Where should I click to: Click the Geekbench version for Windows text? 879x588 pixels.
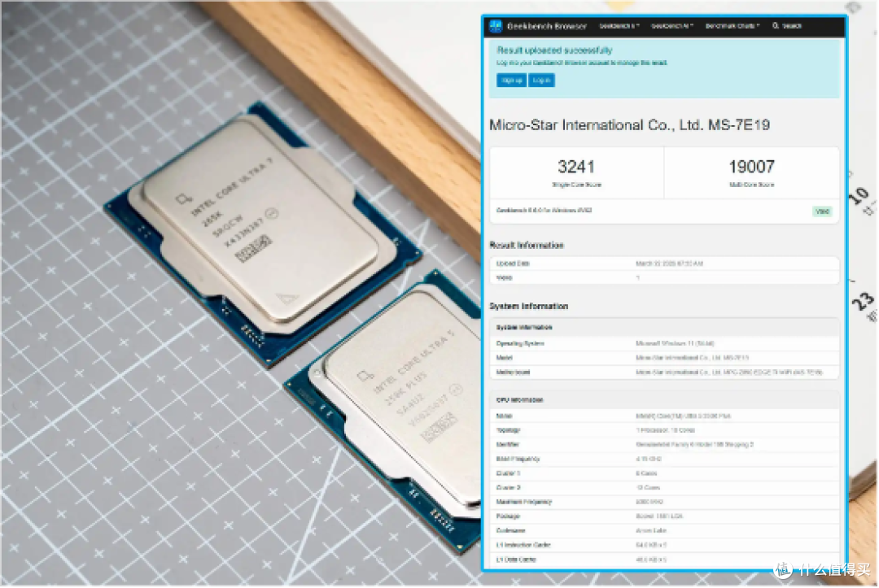(x=544, y=211)
